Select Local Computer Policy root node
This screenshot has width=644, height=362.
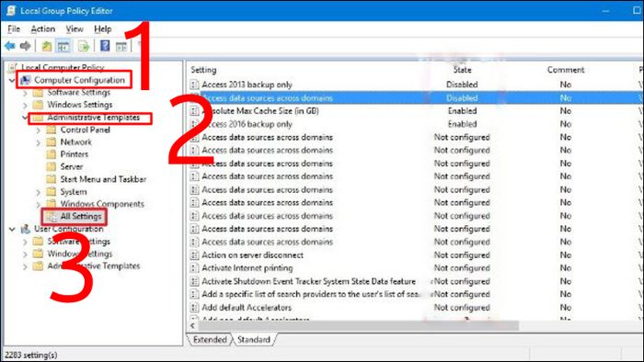(x=63, y=67)
